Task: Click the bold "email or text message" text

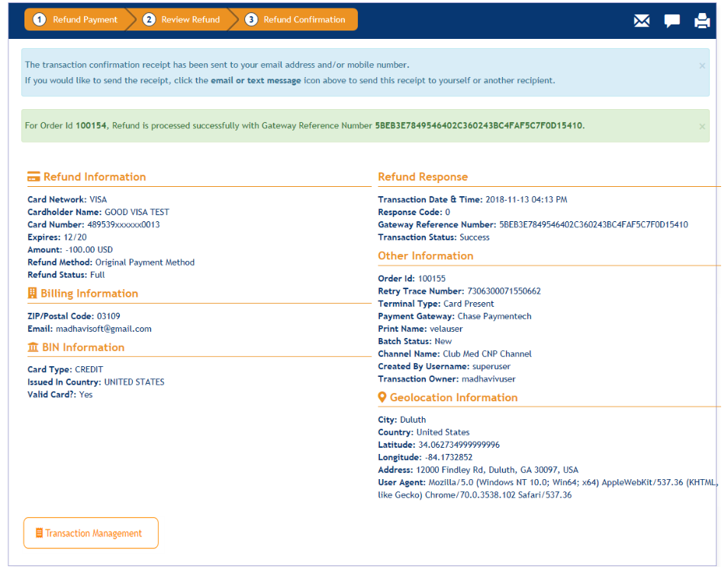Action: pyautogui.click(x=256, y=80)
